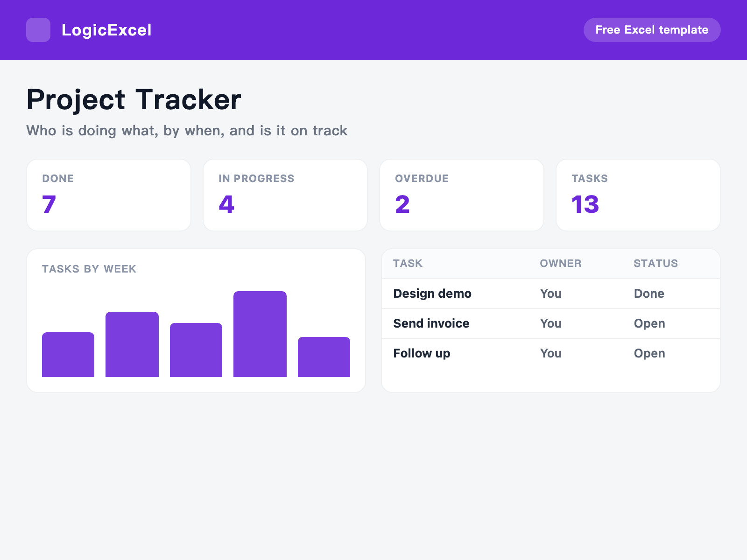
Task: Click the subtitle 'Who is doing what, by when'
Action: 187,131
